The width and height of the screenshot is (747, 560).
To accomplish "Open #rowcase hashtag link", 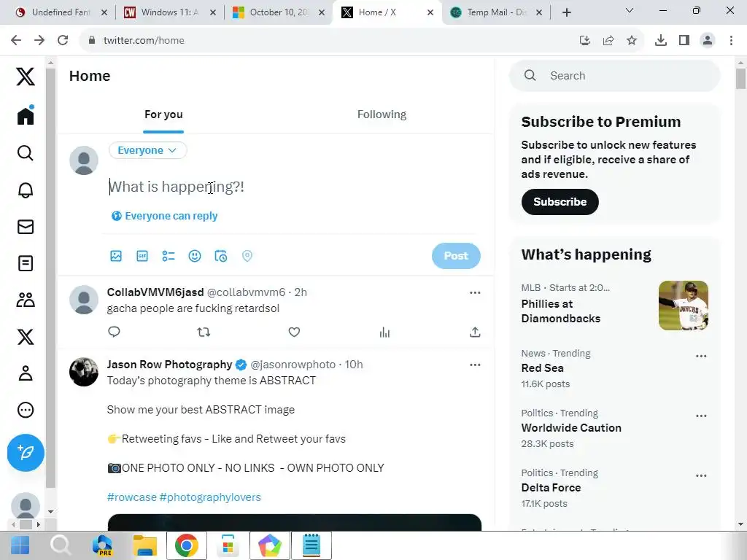I will pos(131,497).
